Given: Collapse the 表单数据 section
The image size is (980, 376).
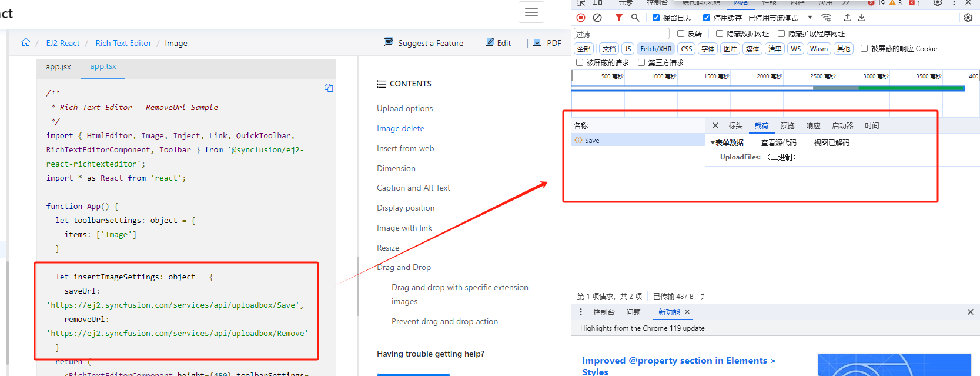Looking at the screenshot, I should pos(713,143).
